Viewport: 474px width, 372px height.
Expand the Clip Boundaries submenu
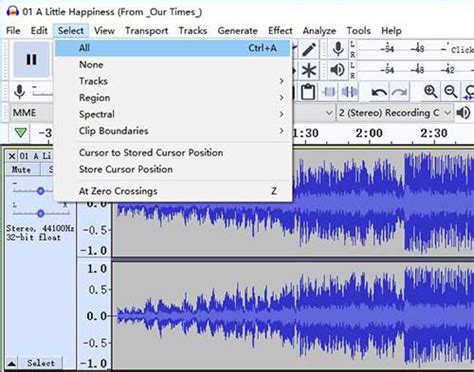pos(173,131)
